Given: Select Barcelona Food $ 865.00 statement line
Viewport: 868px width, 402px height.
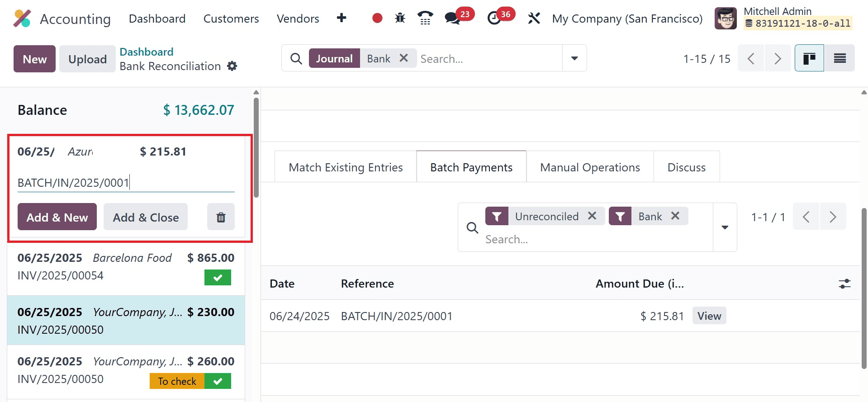Looking at the screenshot, I should (x=126, y=270).
